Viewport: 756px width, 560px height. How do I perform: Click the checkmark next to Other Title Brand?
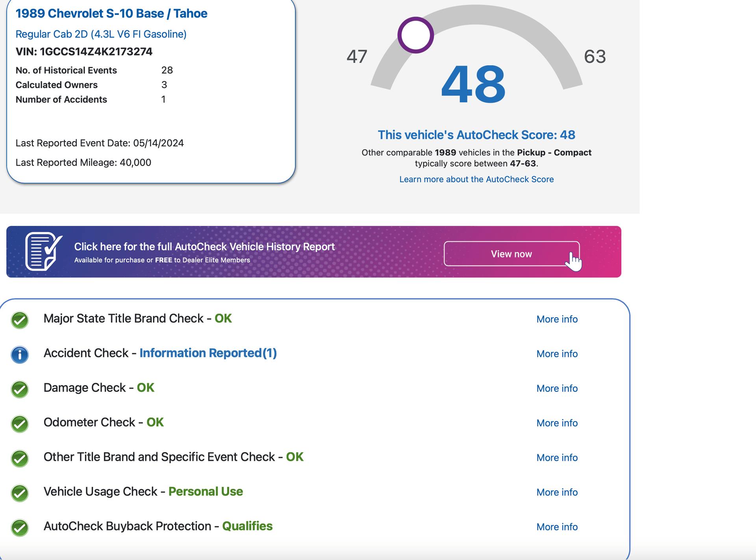click(20, 458)
